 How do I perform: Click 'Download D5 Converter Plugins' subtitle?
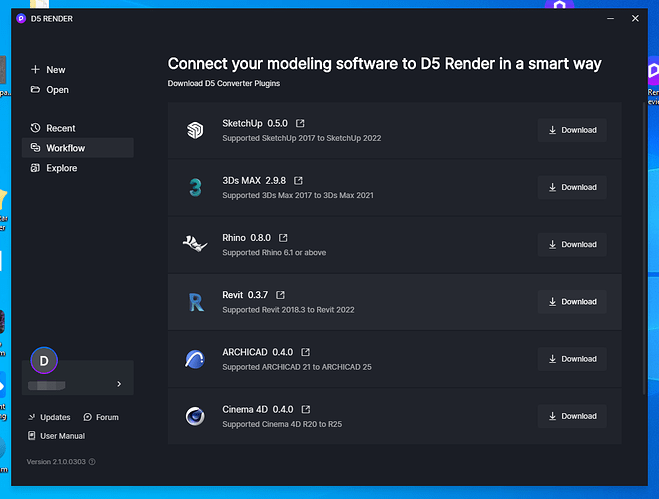pos(224,83)
